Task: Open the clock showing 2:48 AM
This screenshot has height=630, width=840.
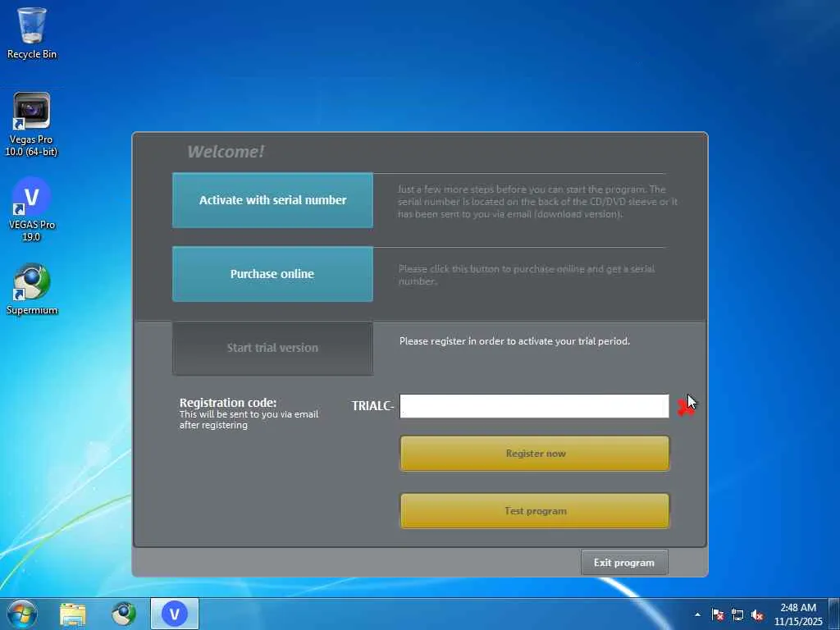Action: (798, 614)
